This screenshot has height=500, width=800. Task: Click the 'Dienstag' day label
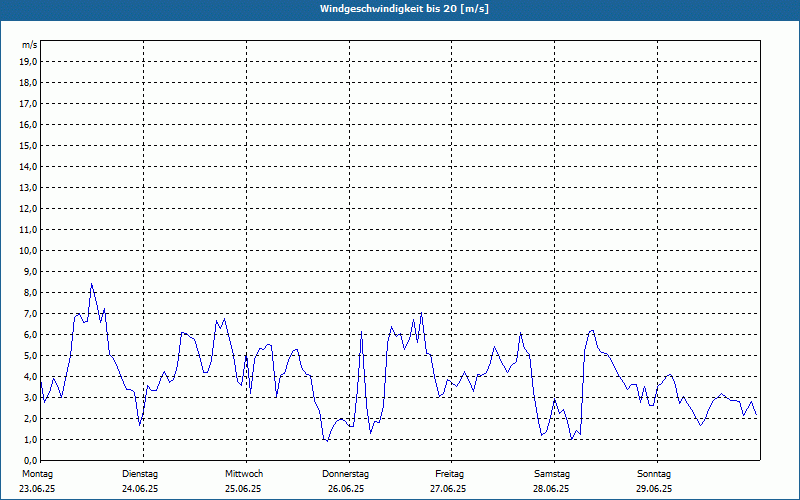140,474
